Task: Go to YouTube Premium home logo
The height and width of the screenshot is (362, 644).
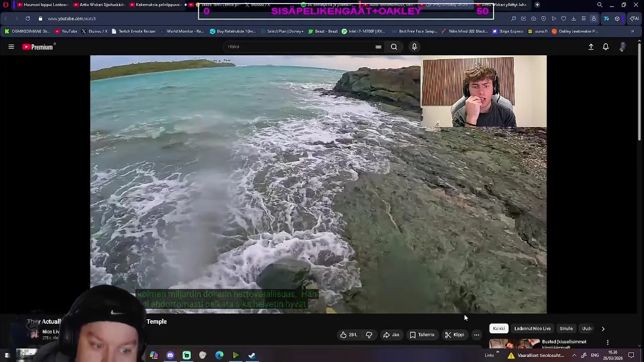Action: click(x=38, y=47)
